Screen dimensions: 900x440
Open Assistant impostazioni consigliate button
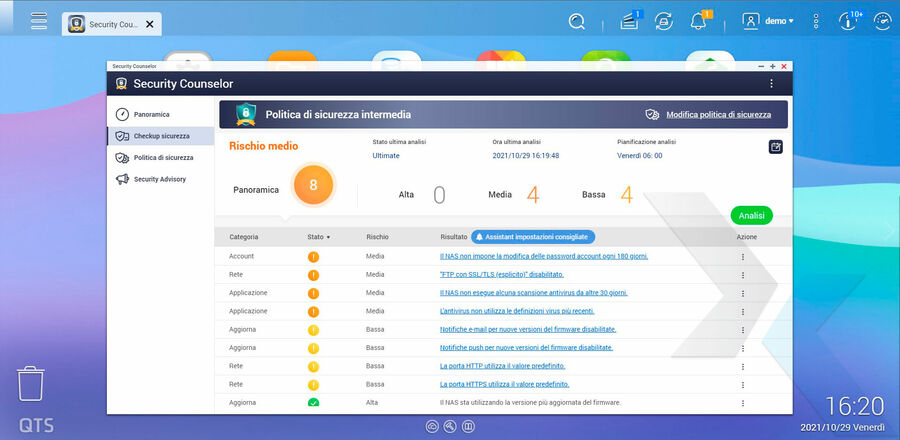click(533, 237)
